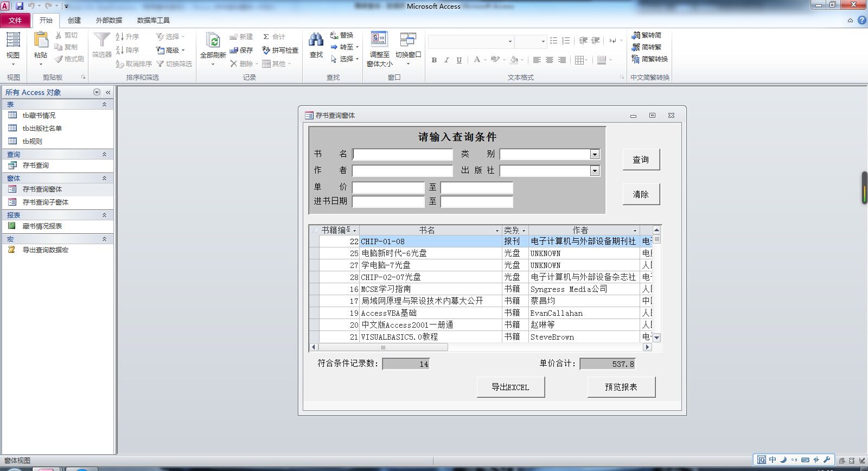Click the Save record icon
Image resolution: width=868 pixels, height=471 pixels.
[x=234, y=50]
